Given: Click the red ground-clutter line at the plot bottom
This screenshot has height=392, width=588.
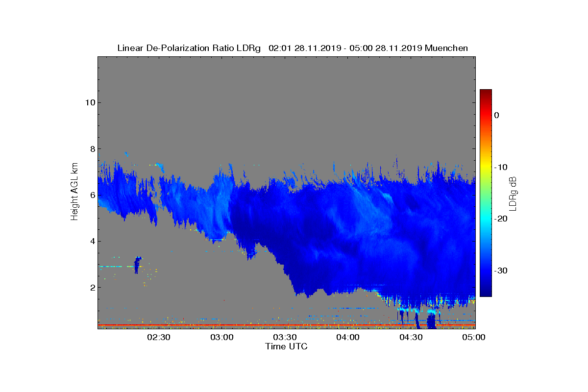Looking at the screenshot, I should 287,325.
